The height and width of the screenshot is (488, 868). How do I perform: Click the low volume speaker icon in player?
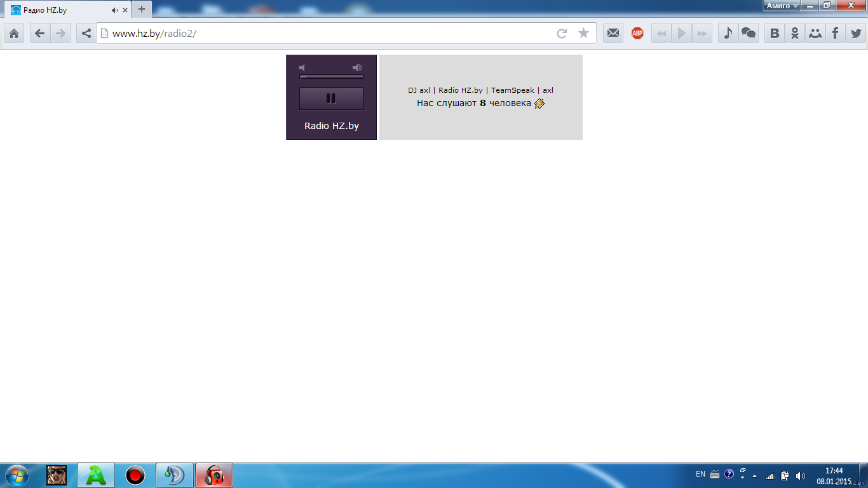click(302, 67)
